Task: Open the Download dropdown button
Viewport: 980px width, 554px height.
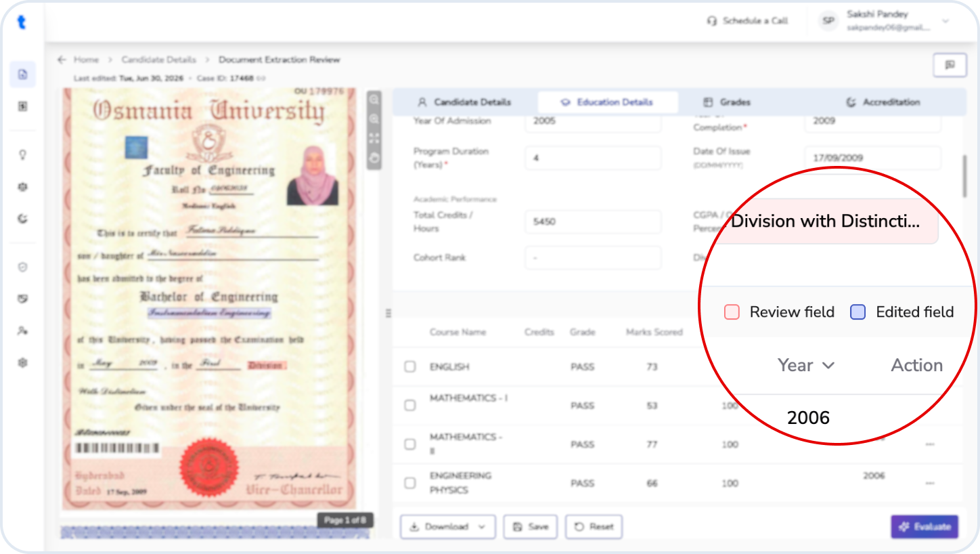Action: click(x=448, y=526)
